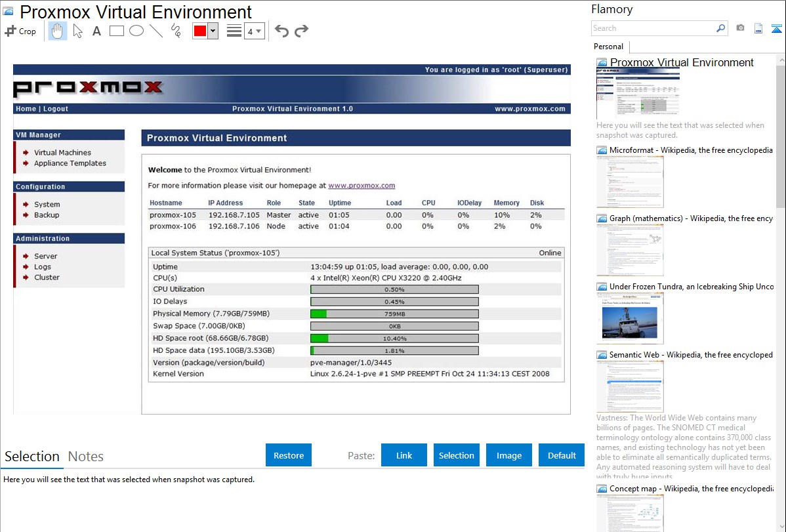Activate the hand pan tool
Image resolution: width=786 pixels, height=532 pixels.
[x=57, y=31]
